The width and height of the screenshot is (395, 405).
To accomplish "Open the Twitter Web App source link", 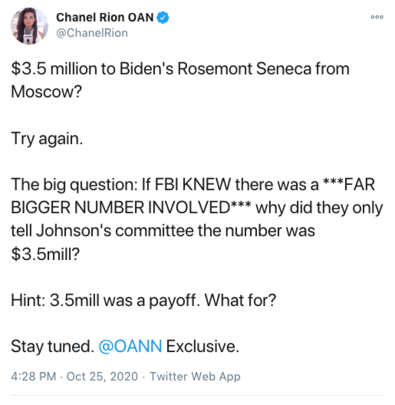I will pyautogui.click(x=195, y=376).
